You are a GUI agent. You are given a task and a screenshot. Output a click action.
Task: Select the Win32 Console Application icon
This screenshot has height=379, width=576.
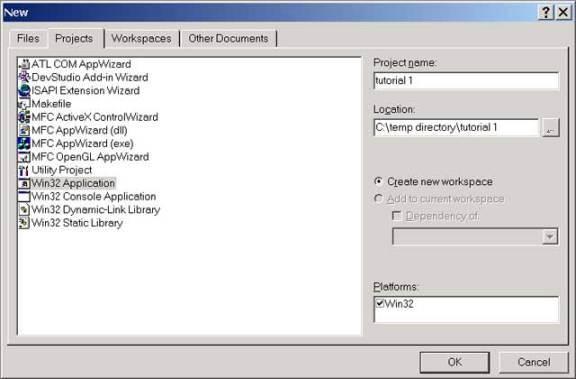[x=24, y=196]
